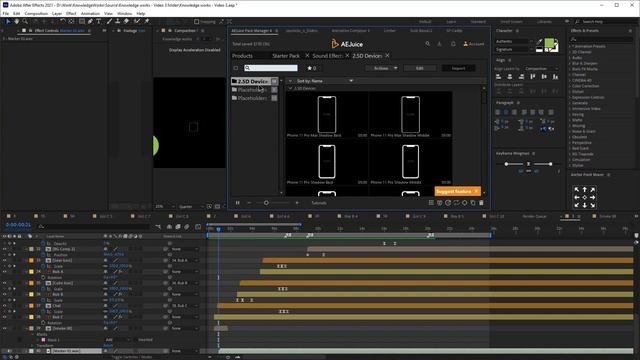This screenshot has width=640, height=360.
Task: Click the trash icon in AEJuice footer
Action: (481, 203)
